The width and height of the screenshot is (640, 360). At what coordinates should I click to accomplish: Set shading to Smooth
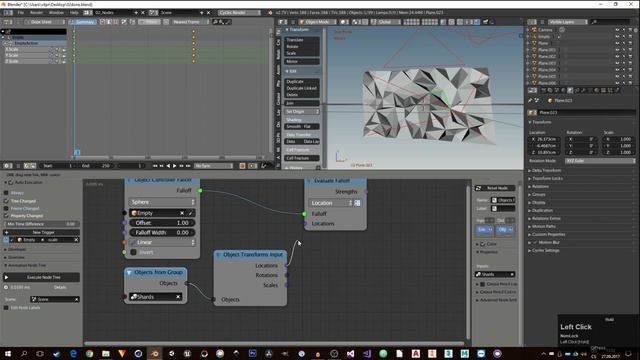(293, 127)
